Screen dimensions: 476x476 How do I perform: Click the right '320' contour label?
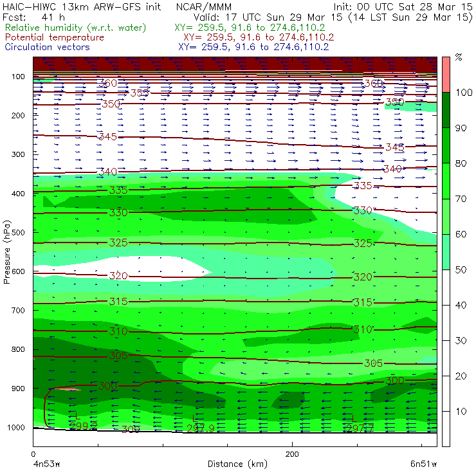363,277
